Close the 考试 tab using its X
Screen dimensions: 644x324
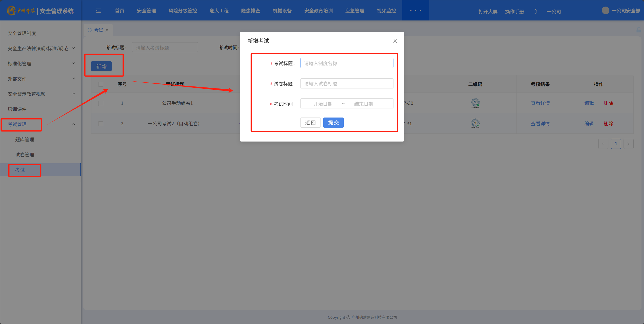(x=107, y=30)
